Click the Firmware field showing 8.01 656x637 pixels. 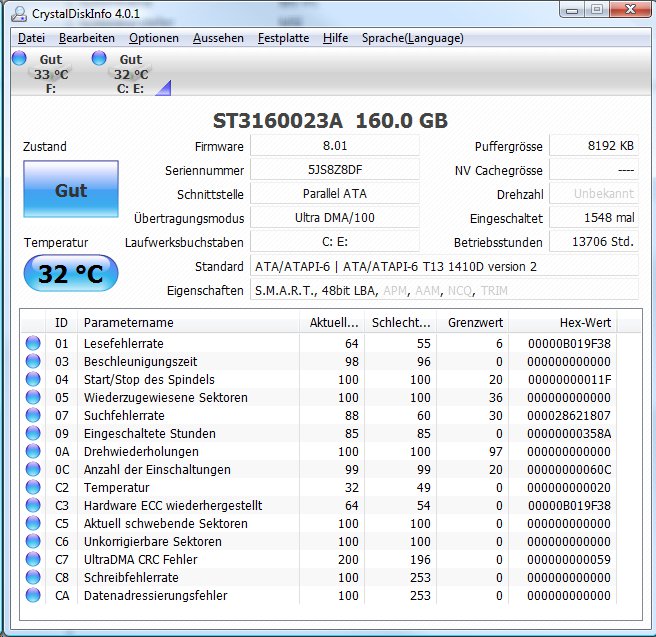pyautogui.click(x=335, y=146)
